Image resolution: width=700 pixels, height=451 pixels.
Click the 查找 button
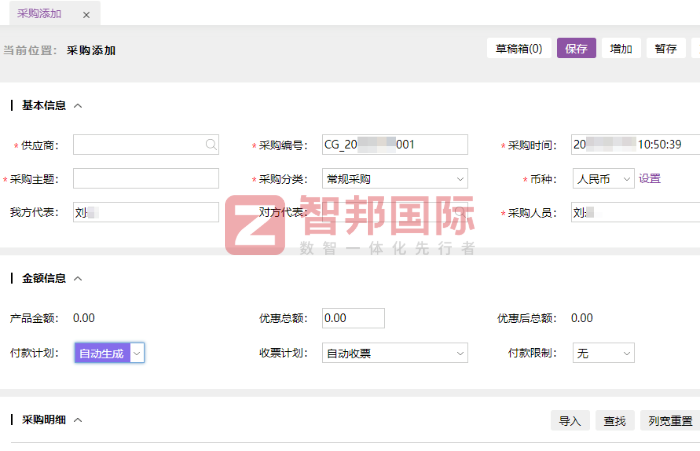coord(614,421)
